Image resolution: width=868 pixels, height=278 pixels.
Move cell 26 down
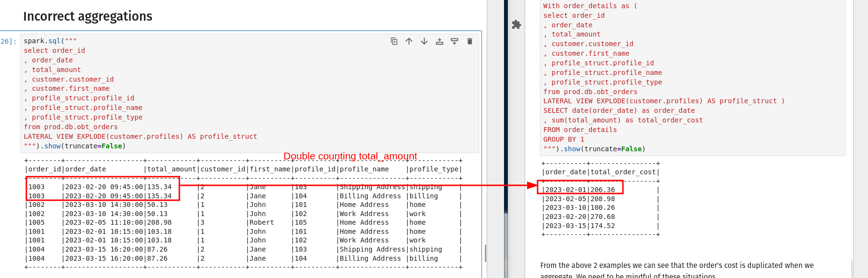click(x=424, y=41)
